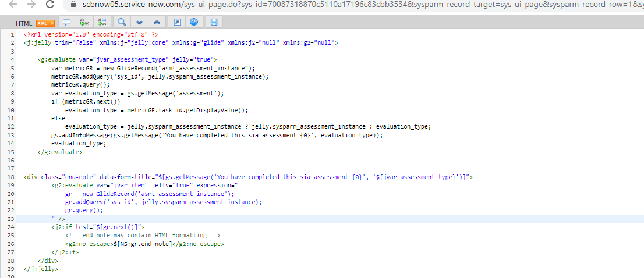Click div class="end-note" line

(x=248, y=177)
